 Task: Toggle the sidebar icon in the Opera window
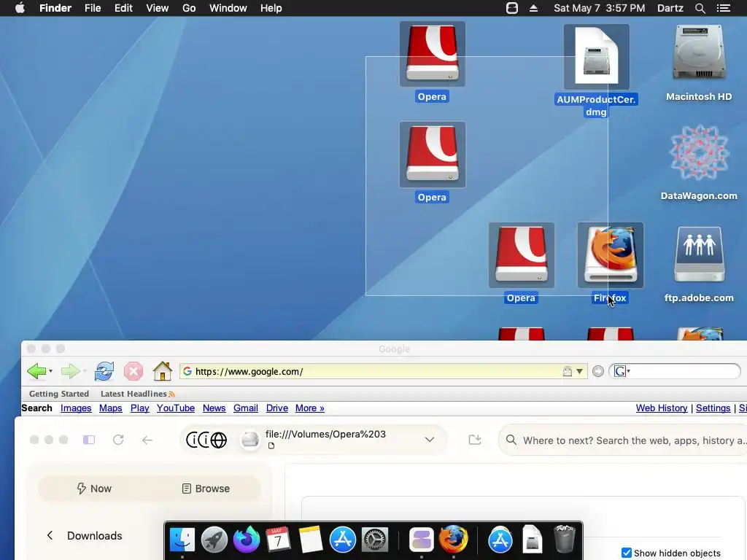click(89, 440)
